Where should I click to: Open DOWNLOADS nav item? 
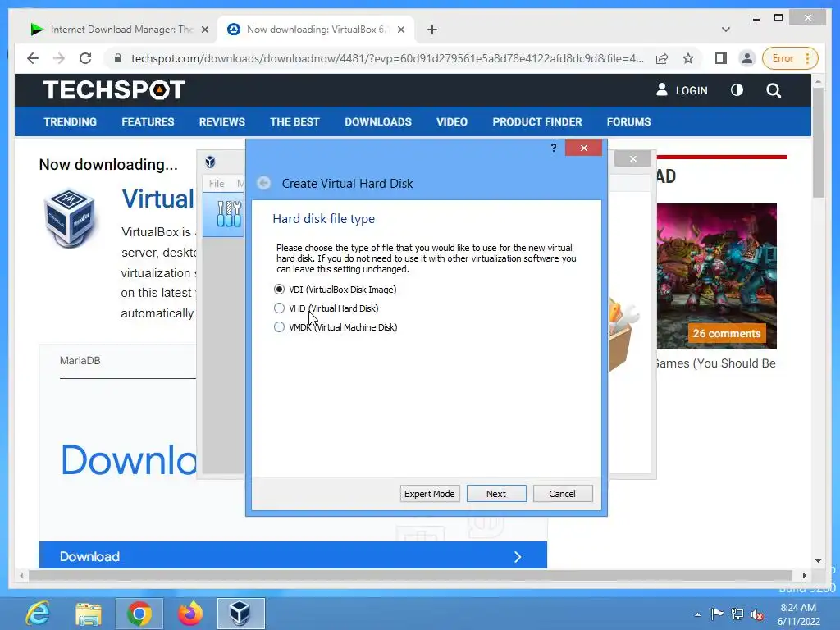(x=378, y=121)
